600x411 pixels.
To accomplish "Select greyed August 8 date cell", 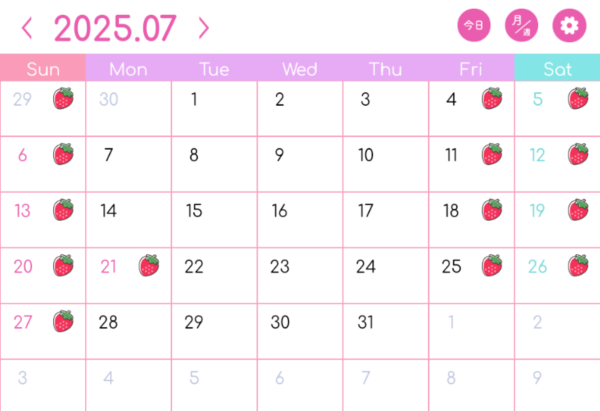I will click(471, 385).
